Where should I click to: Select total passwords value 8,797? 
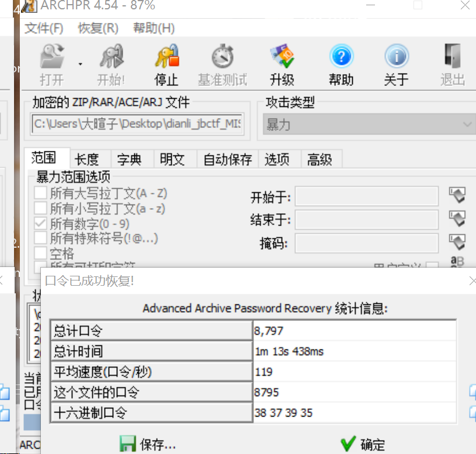(269, 331)
